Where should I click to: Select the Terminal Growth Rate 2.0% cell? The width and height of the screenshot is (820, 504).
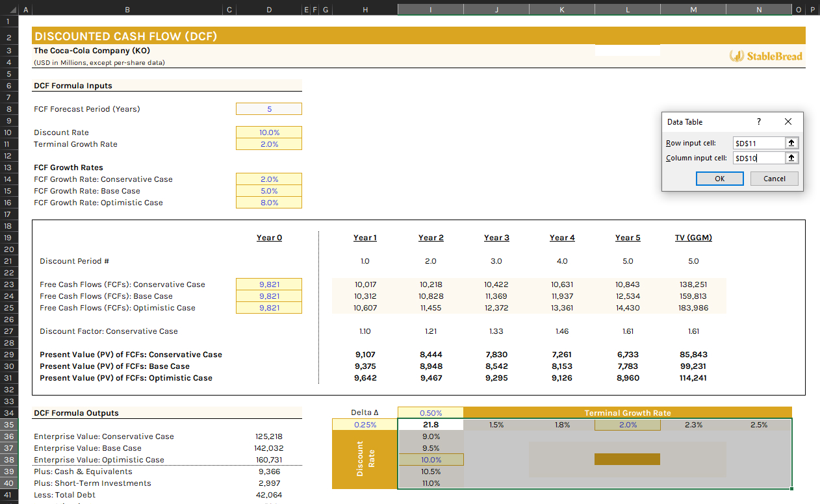(x=268, y=144)
